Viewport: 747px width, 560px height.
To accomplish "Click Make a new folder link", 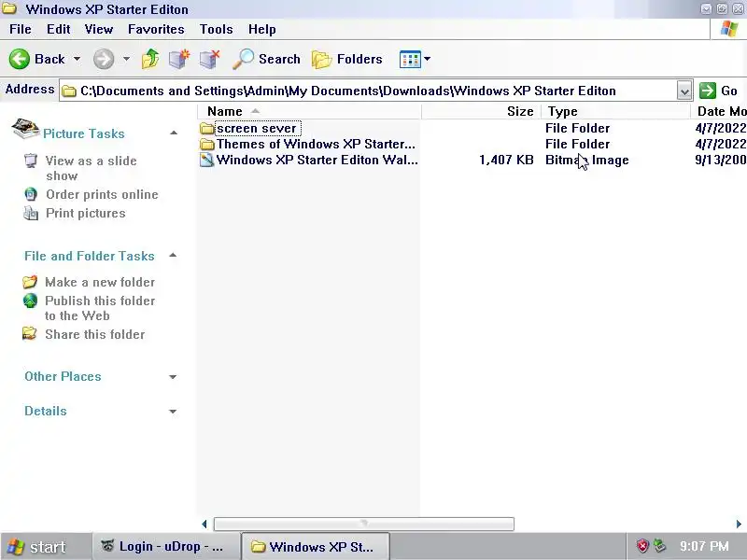I will click(x=100, y=282).
